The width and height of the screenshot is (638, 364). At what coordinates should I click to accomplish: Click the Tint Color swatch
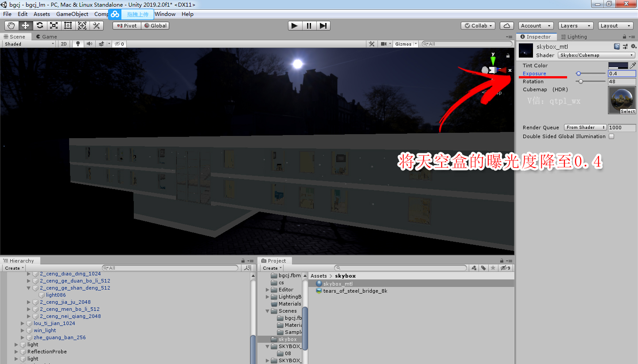618,65
